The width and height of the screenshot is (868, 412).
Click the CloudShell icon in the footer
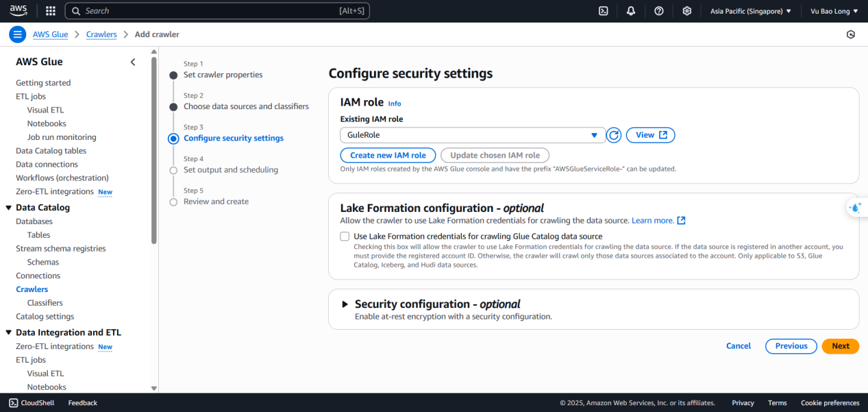pyautogui.click(x=13, y=403)
